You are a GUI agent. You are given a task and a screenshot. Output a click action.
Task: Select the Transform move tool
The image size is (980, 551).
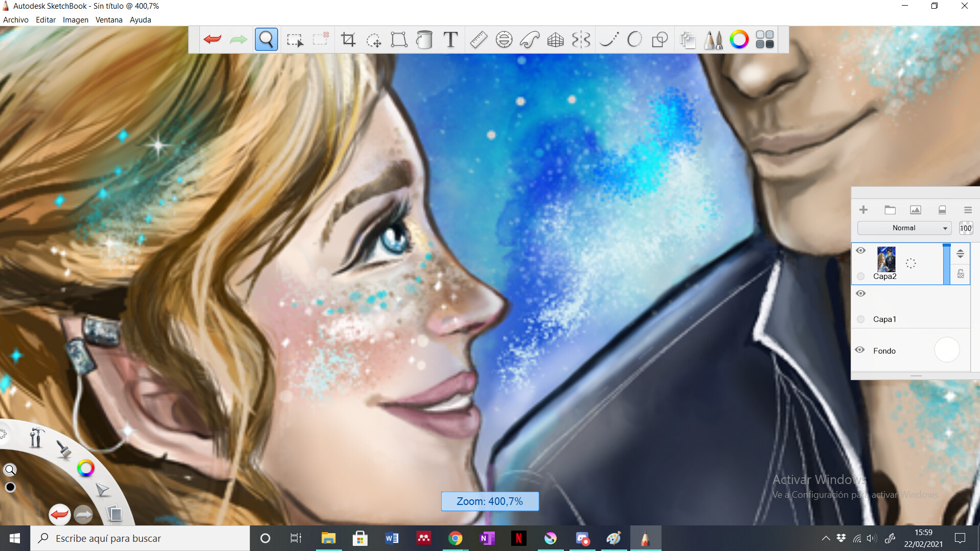tap(374, 39)
